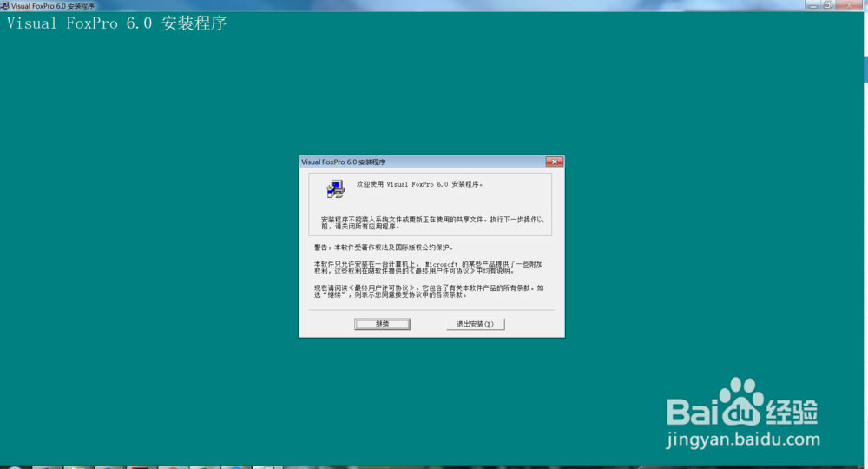
Task: Click the setup computer icon in dialog
Action: click(x=335, y=188)
